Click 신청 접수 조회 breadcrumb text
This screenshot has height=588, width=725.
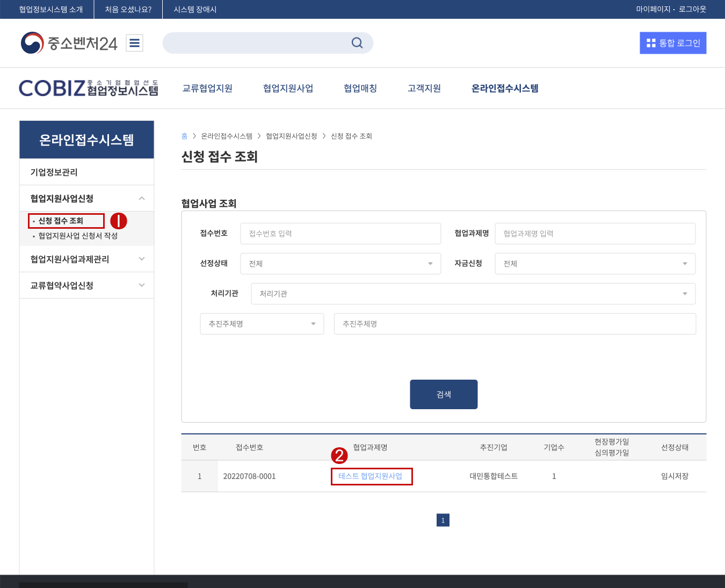coord(351,136)
